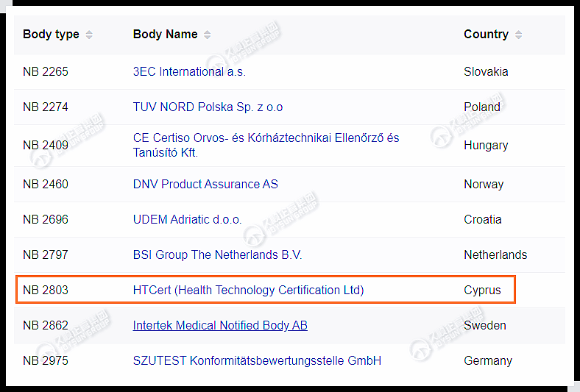
Task: Select the NB 2696 cell
Action: pos(46,219)
